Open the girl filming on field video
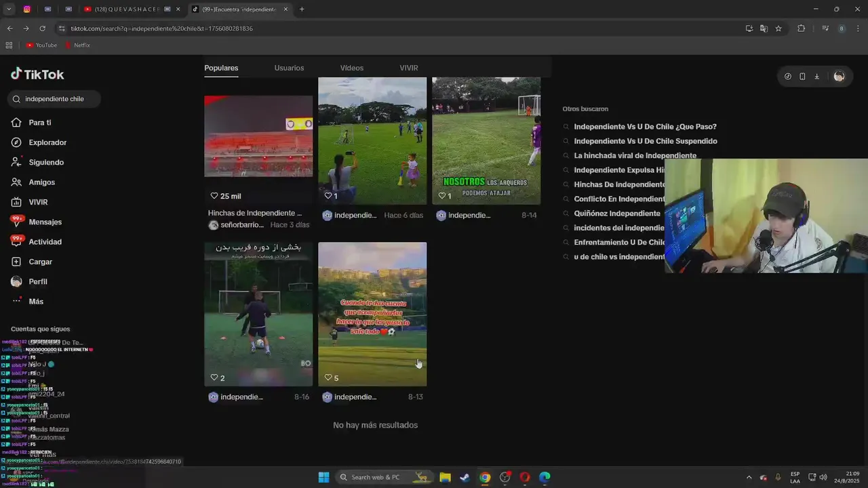 (x=372, y=140)
